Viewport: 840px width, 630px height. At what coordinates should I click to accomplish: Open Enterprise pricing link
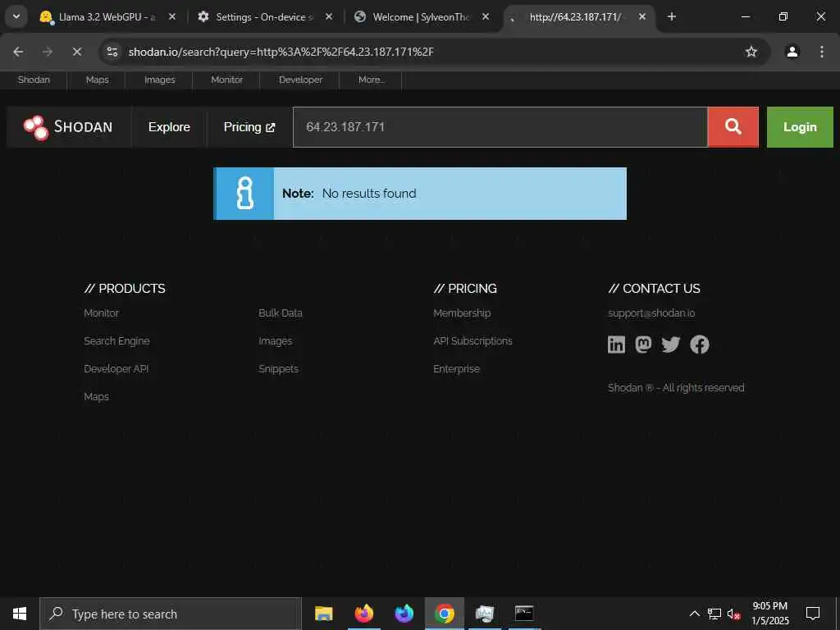pyautogui.click(x=456, y=368)
